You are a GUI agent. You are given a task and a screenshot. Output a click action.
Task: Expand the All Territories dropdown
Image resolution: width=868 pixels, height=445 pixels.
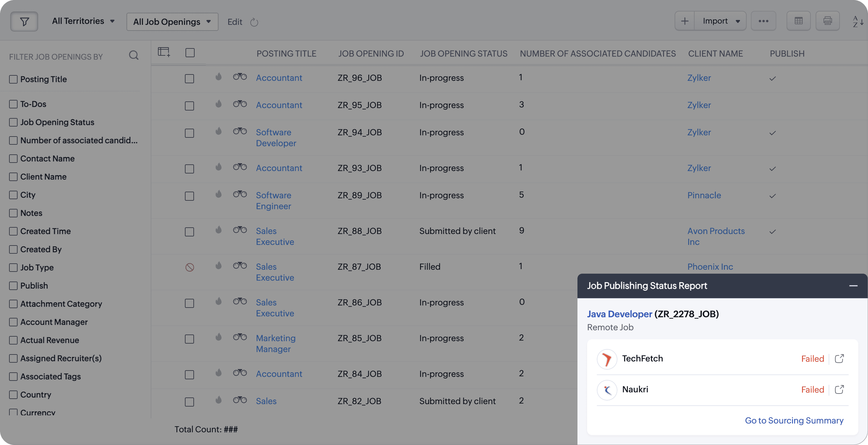point(83,21)
